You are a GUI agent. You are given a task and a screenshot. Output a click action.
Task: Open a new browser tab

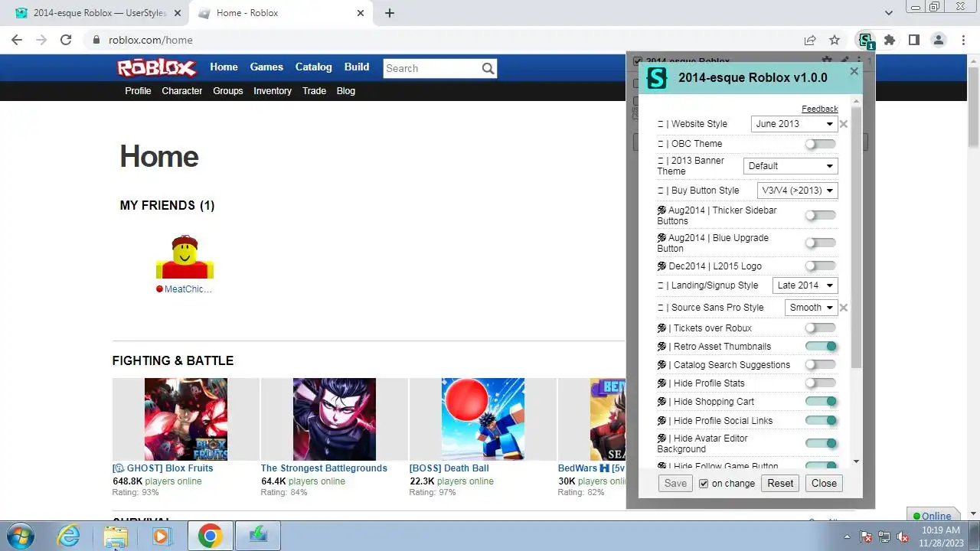click(x=390, y=13)
